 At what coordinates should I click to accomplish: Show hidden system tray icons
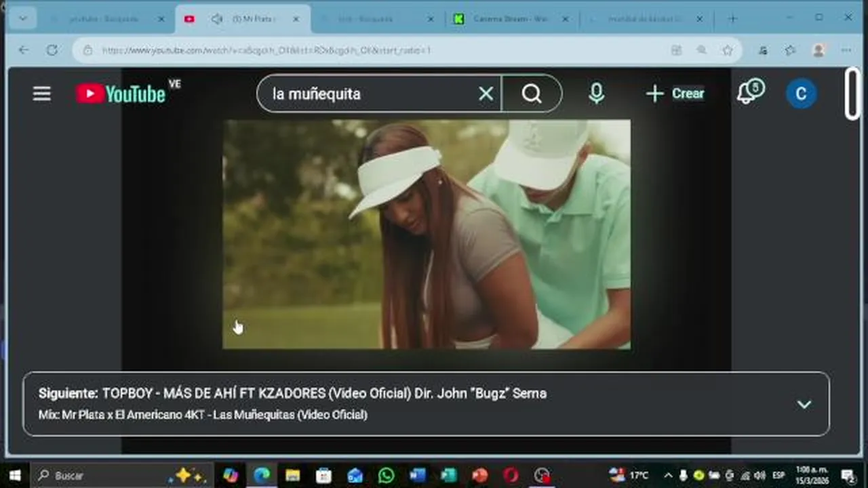[x=668, y=476]
